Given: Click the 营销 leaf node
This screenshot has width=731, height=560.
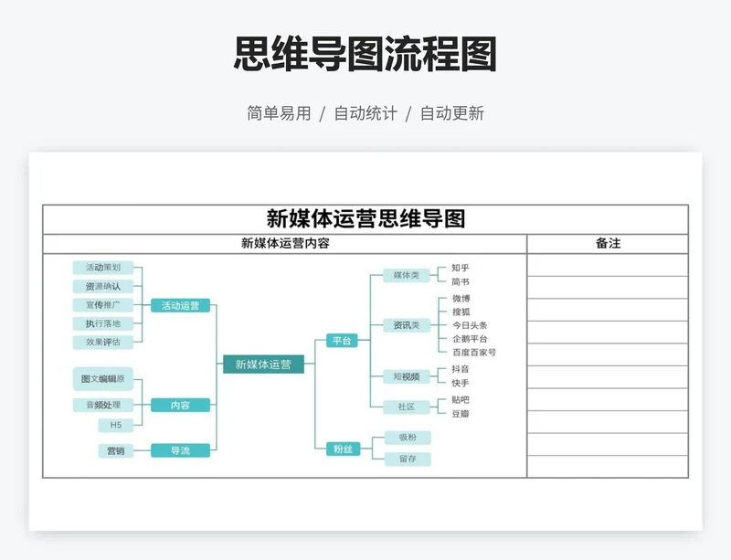Looking at the screenshot, I should pyautogui.click(x=116, y=451).
